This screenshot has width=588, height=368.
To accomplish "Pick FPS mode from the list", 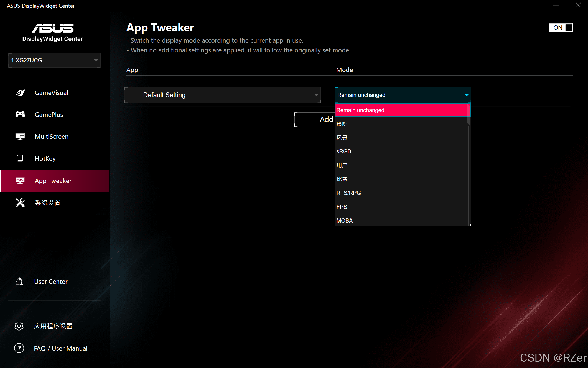I will (x=401, y=207).
